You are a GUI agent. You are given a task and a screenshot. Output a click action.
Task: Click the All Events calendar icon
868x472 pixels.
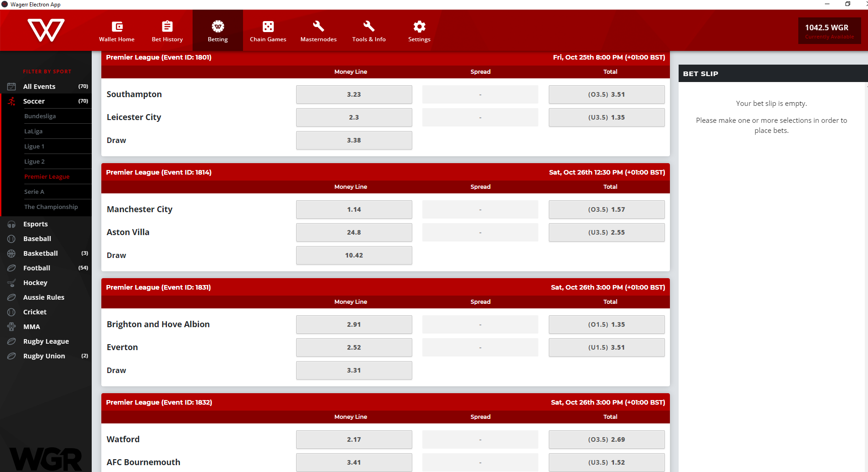(11, 87)
